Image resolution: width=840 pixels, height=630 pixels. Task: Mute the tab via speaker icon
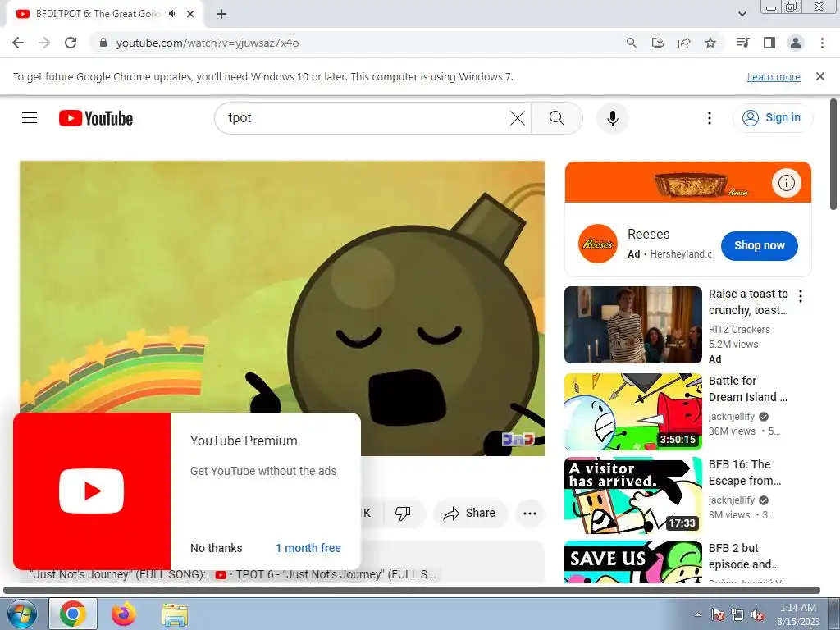pos(172,14)
